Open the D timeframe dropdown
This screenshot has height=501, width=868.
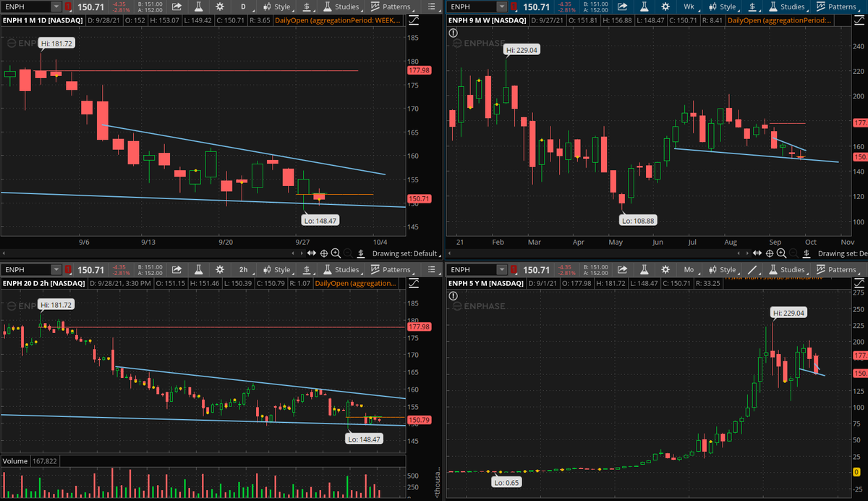coord(244,7)
